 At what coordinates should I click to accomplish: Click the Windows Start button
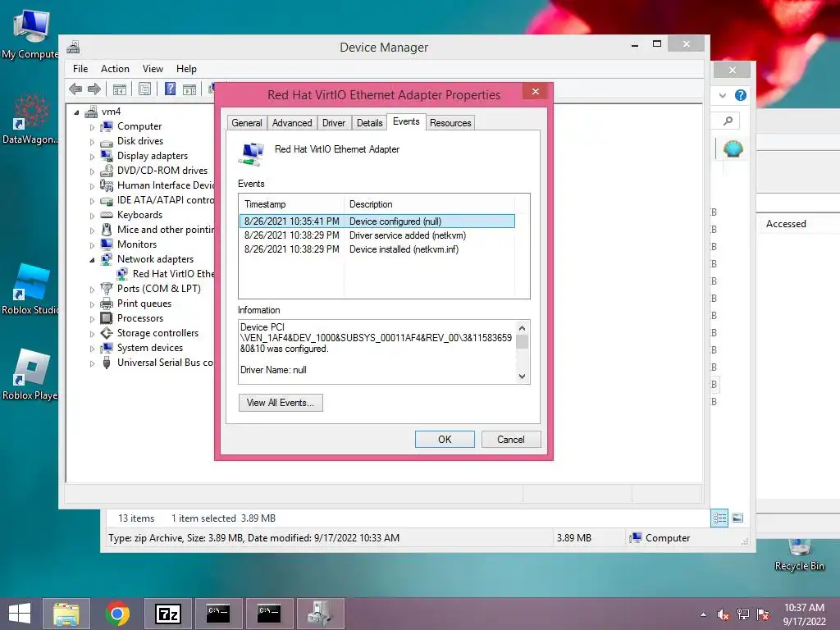[x=20, y=614]
